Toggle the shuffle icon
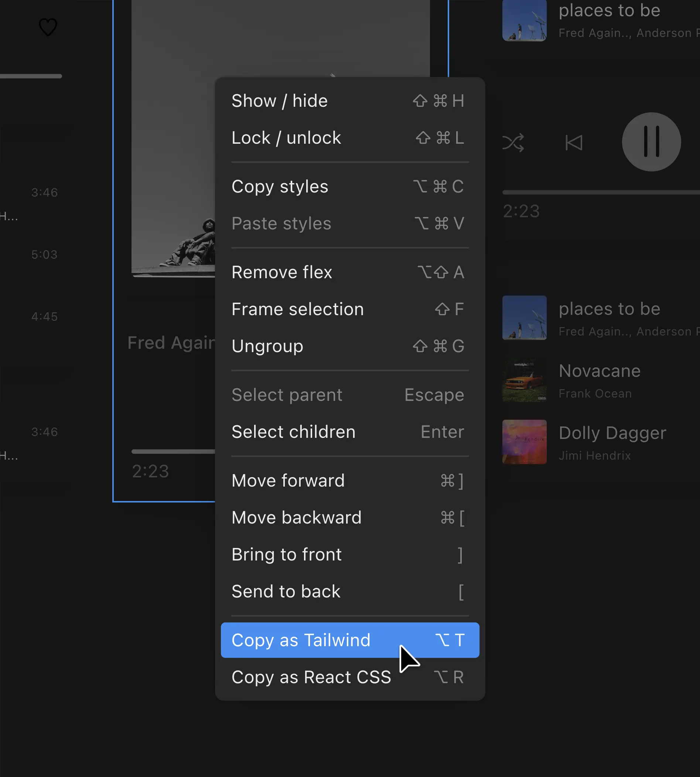 tap(513, 143)
